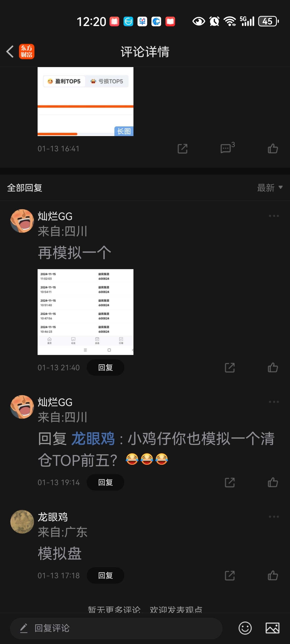
Task: Reply to the 模拟盘 comment by 龙眼鸡
Action: pyautogui.click(x=106, y=576)
